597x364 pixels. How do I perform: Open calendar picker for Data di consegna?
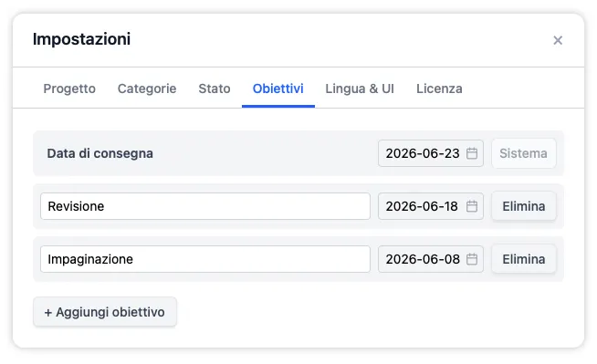coord(472,153)
